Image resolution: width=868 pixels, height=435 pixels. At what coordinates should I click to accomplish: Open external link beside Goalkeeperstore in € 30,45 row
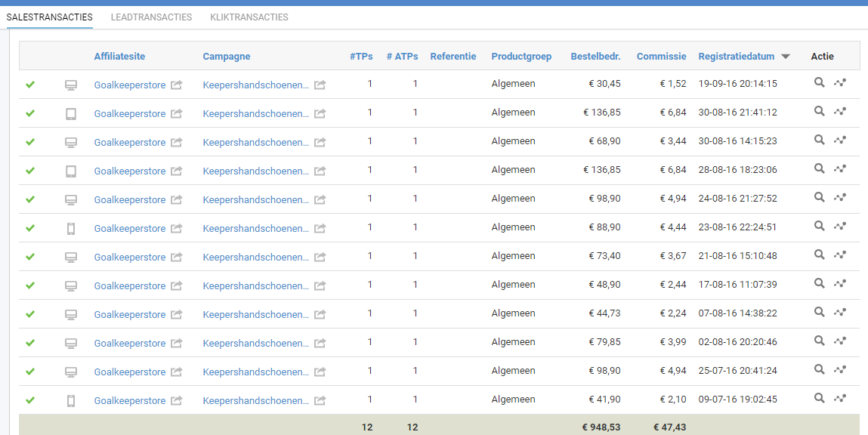point(176,85)
